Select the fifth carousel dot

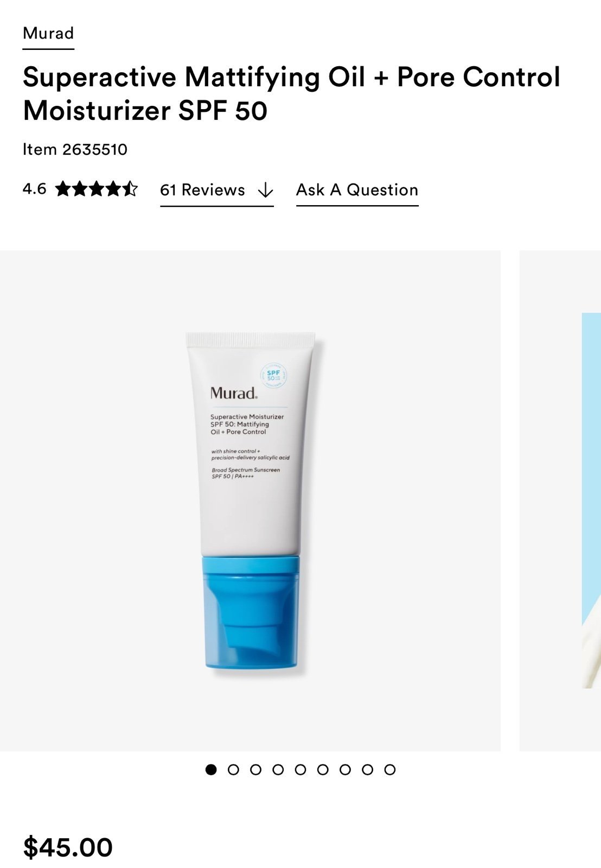coord(300,769)
